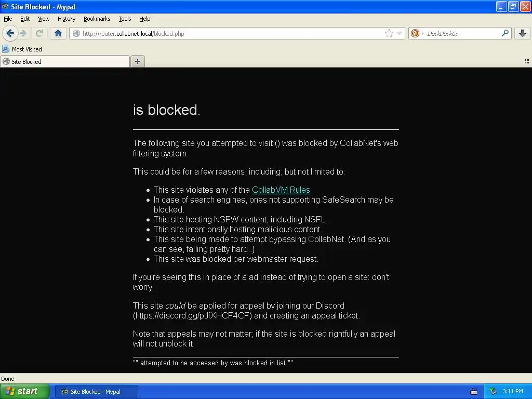Expand the URL history dropdown arrow
Viewport: 532px width, 399px height.
400,33
